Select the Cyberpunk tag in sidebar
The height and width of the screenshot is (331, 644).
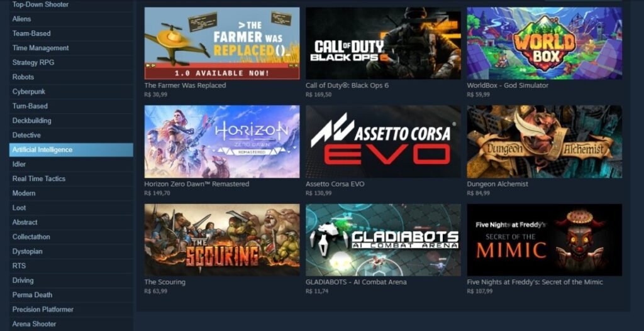[71, 92]
